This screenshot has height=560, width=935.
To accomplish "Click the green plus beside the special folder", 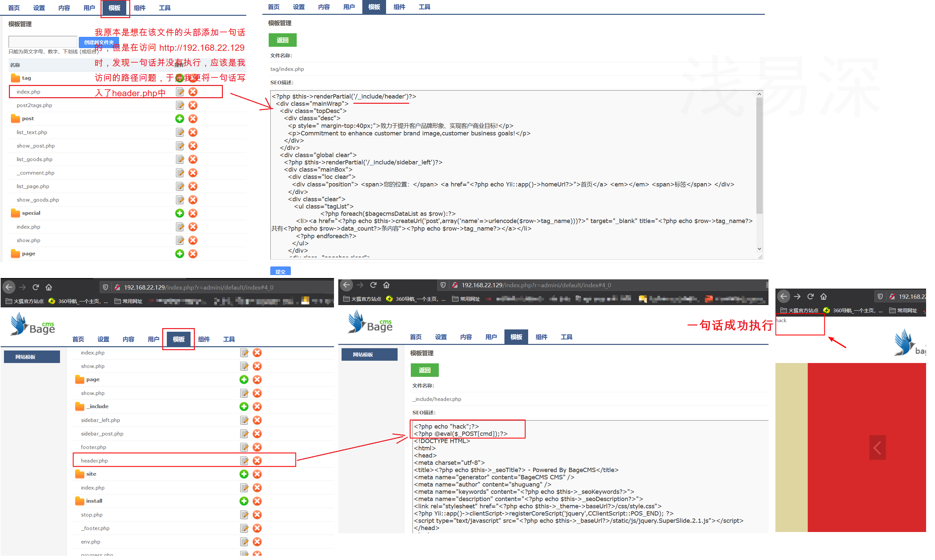I will point(180,213).
